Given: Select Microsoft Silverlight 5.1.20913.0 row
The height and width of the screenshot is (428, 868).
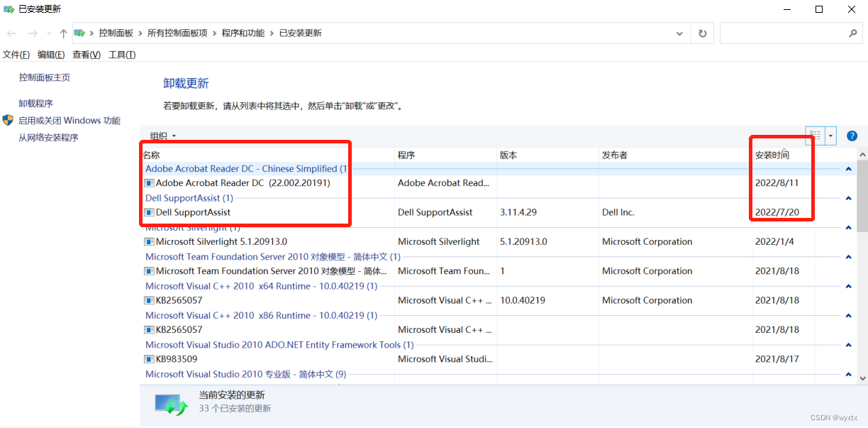Looking at the screenshot, I should pyautogui.click(x=479, y=242).
